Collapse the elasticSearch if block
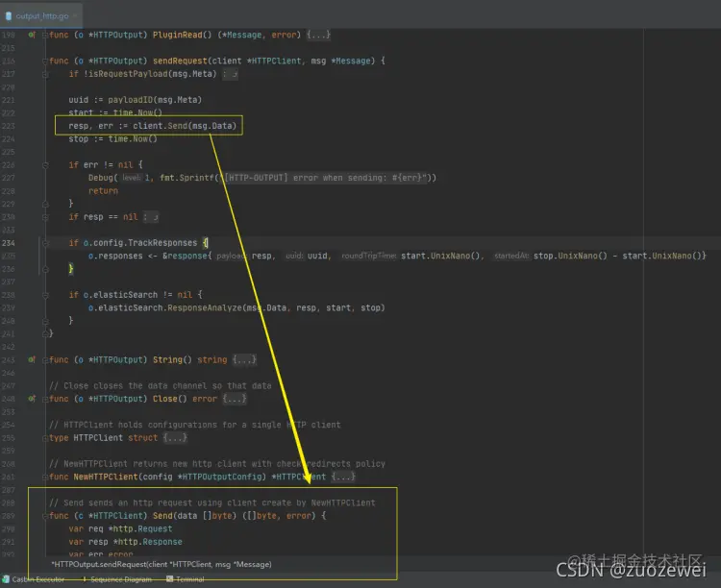 tap(45, 295)
